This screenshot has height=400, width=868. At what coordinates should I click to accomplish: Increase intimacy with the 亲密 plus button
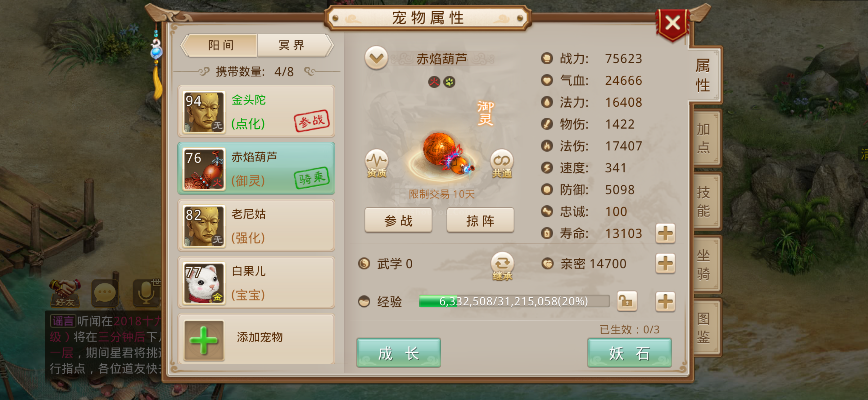(x=665, y=263)
